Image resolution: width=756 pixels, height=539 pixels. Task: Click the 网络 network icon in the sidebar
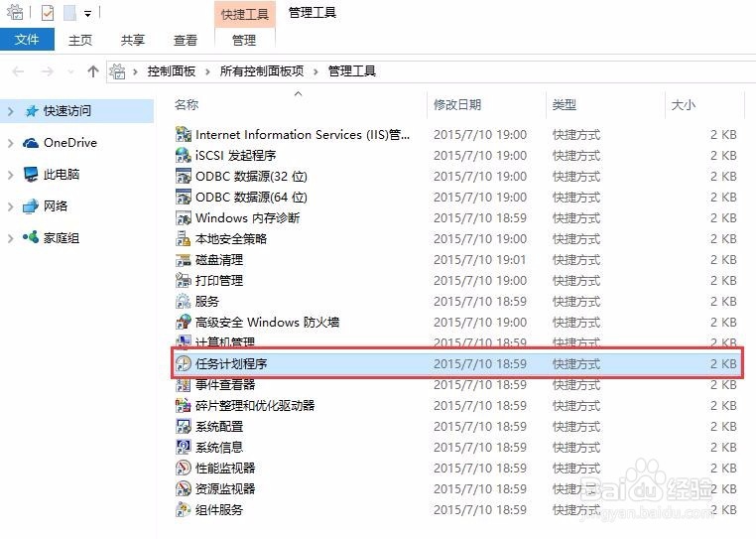(x=31, y=206)
